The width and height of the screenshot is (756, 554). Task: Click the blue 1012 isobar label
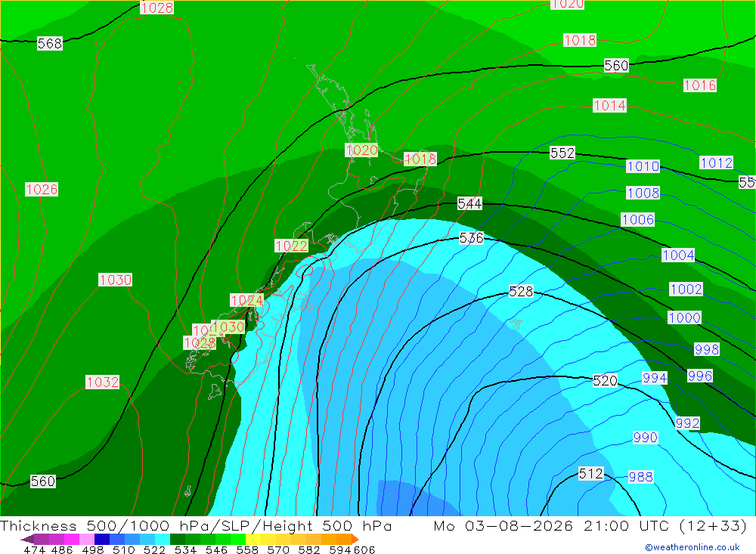(717, 163)
